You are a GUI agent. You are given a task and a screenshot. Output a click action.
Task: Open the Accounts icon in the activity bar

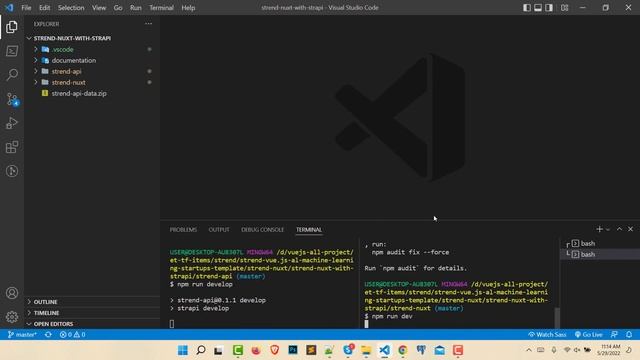[12, 293]
